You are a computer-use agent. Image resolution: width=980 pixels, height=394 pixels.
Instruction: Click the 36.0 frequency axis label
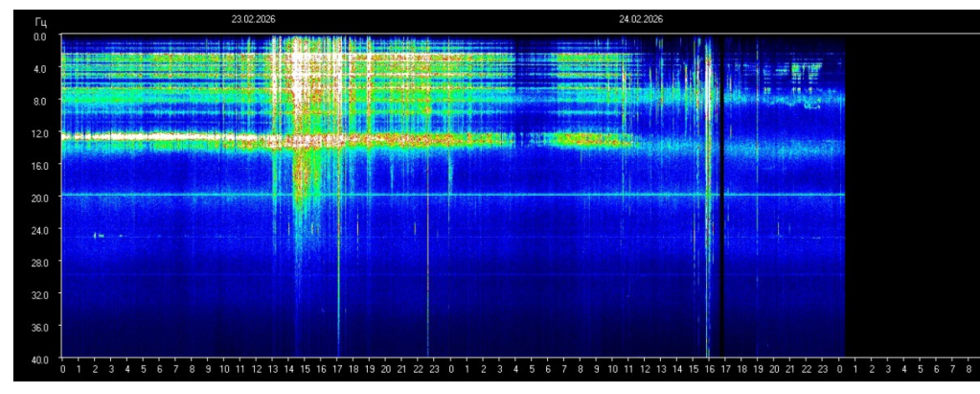38,327
